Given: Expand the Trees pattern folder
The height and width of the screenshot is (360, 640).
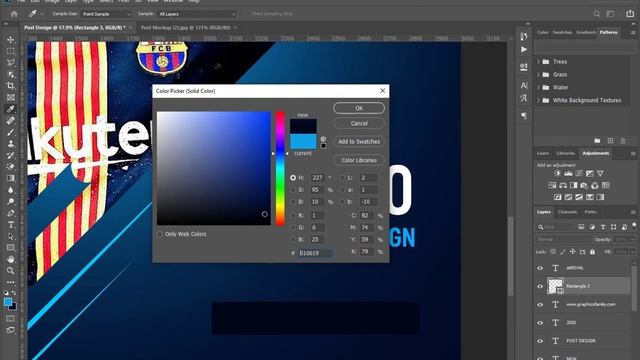Looking at the screenshot, I should tap(538, 62).
